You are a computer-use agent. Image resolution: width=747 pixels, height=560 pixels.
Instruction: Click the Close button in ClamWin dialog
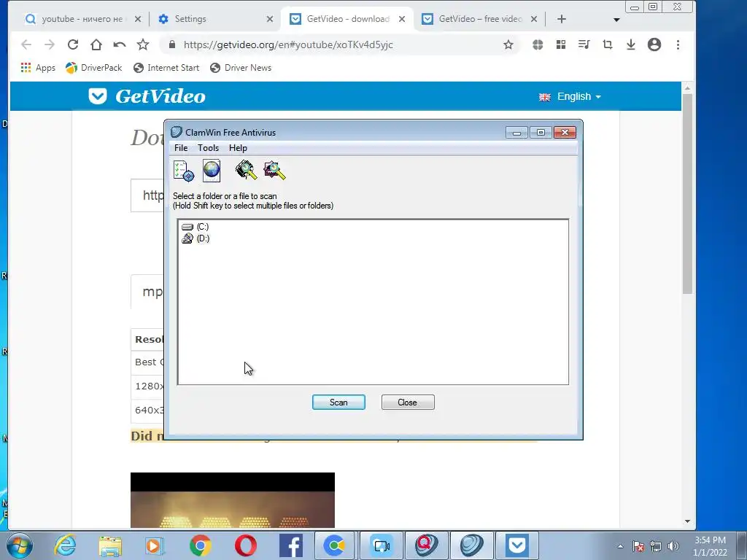pyautogui.click(x=408, y=402)
